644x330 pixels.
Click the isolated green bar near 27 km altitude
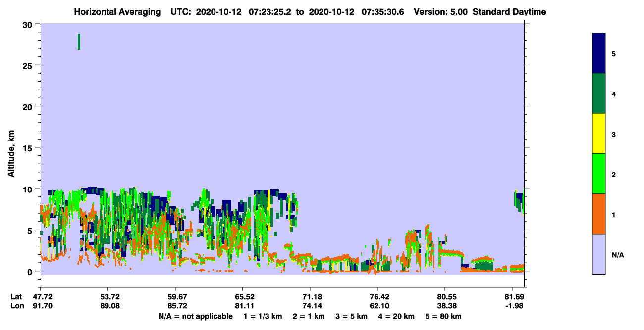pyautogui.click(x=79, y=42)
